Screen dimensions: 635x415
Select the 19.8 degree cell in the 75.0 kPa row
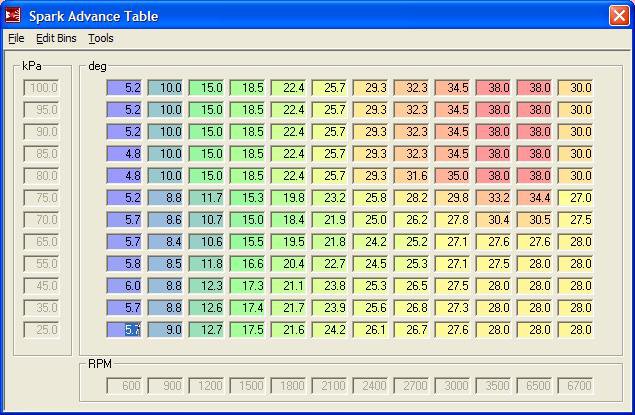pyautogui.click(x=288, y=198)
